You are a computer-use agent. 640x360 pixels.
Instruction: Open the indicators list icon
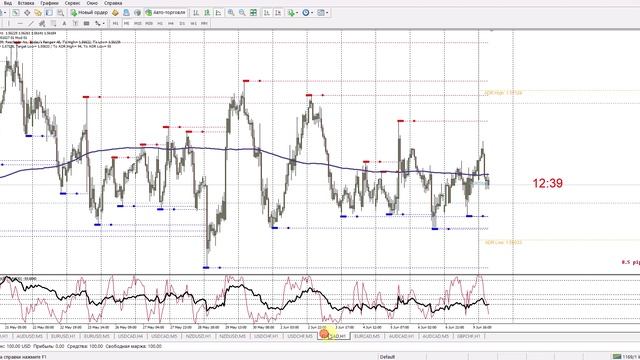click(291, 13)
